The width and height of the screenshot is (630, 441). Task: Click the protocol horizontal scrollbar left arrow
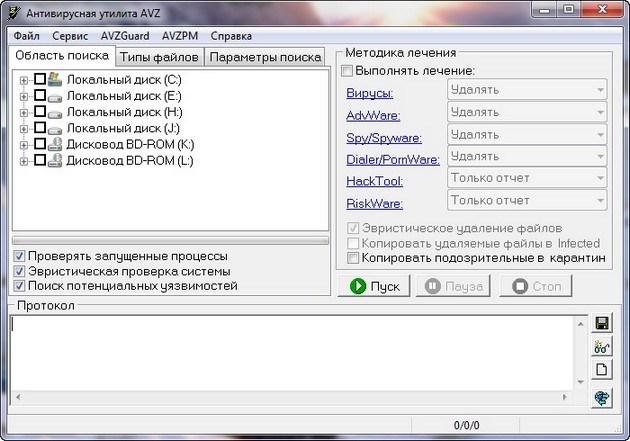click(18, 397)
